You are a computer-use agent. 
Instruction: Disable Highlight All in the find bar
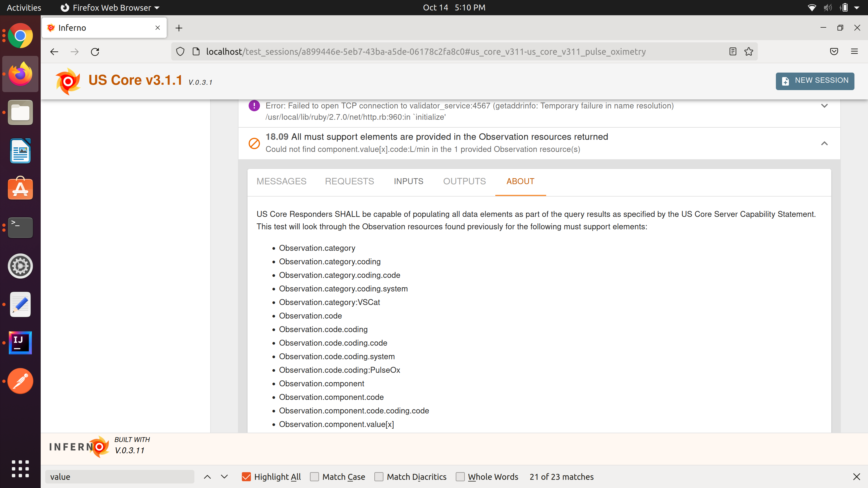click(x=247, y=476)
